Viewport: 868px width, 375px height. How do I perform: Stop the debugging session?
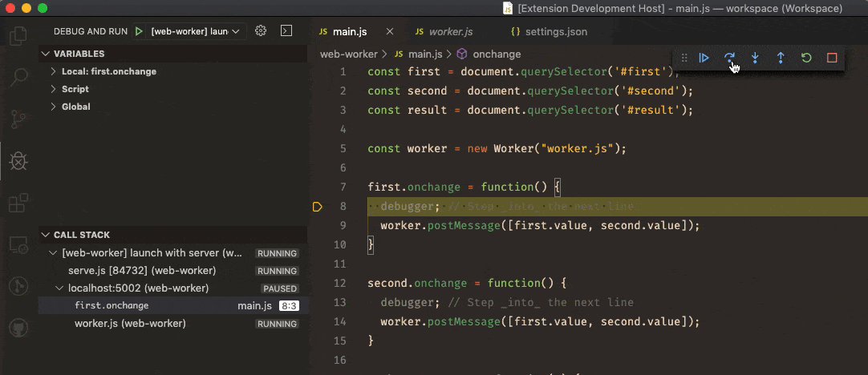click(x=832, y=58)
